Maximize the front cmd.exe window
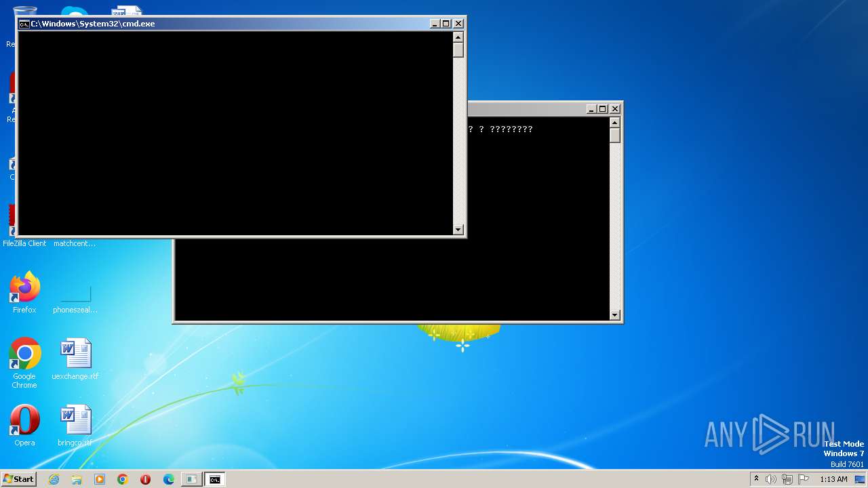The image size is (868, 488). tap(446, 24)
